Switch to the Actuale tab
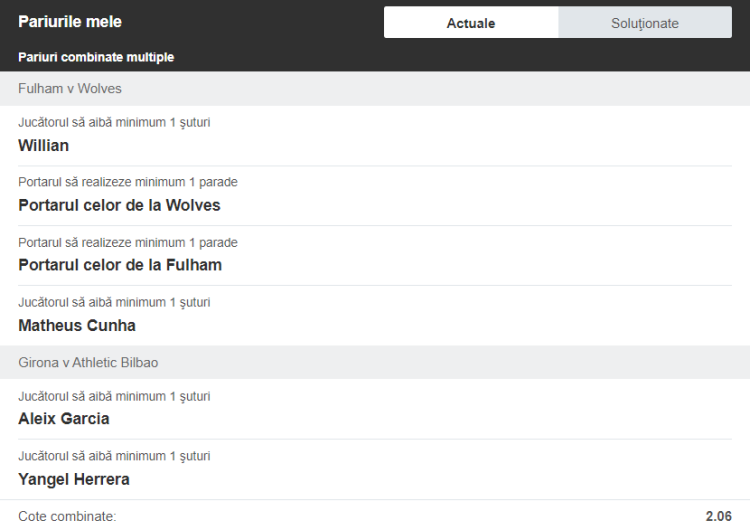 471,23
